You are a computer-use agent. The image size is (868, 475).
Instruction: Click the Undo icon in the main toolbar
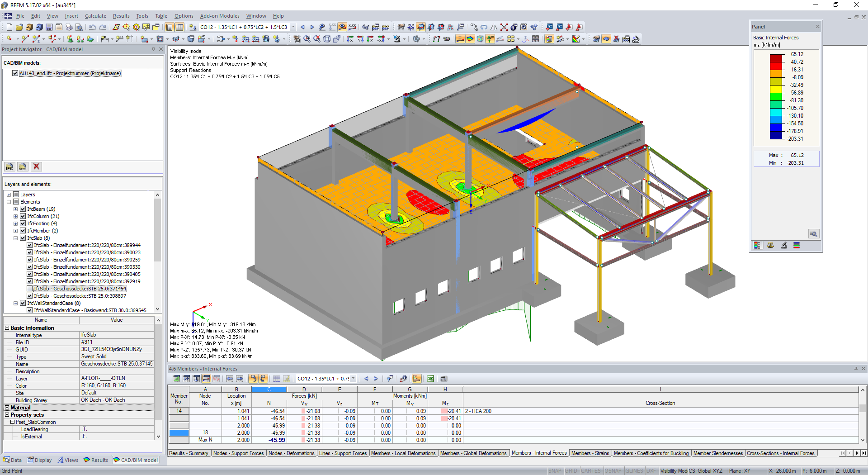click(93, 27)
